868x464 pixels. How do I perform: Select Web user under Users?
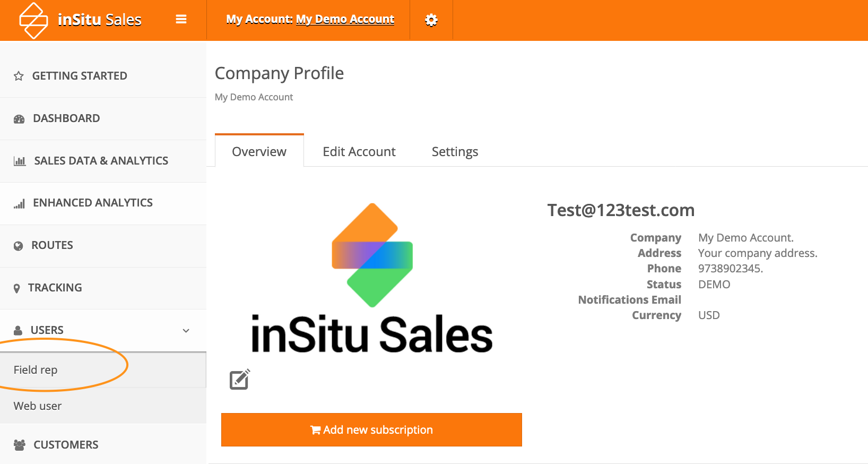(x=38, y=406)
